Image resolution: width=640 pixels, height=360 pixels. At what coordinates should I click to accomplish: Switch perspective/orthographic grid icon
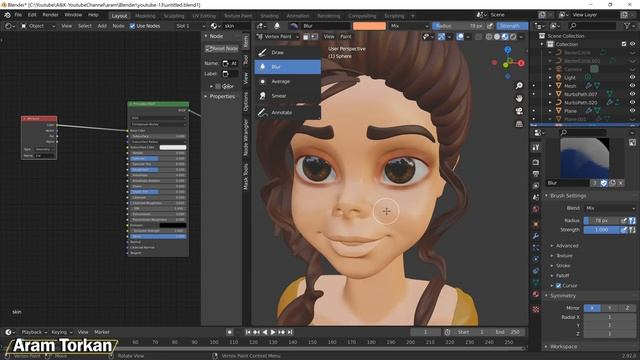pyautogui.click(x=519, y=123)
